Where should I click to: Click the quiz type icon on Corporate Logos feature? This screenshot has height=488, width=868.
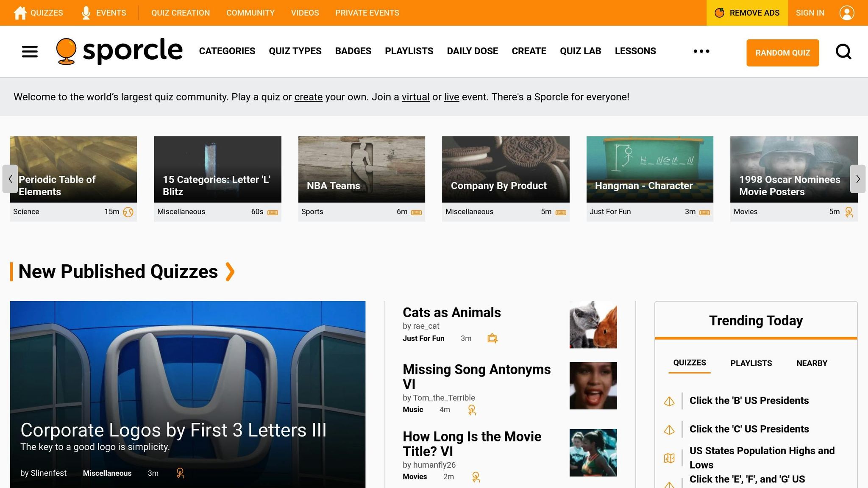tap(180, 473)
